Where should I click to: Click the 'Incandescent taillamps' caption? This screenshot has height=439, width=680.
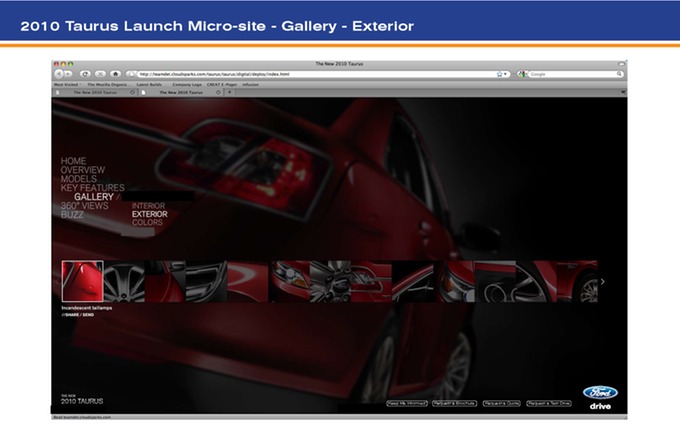point(87,308)
